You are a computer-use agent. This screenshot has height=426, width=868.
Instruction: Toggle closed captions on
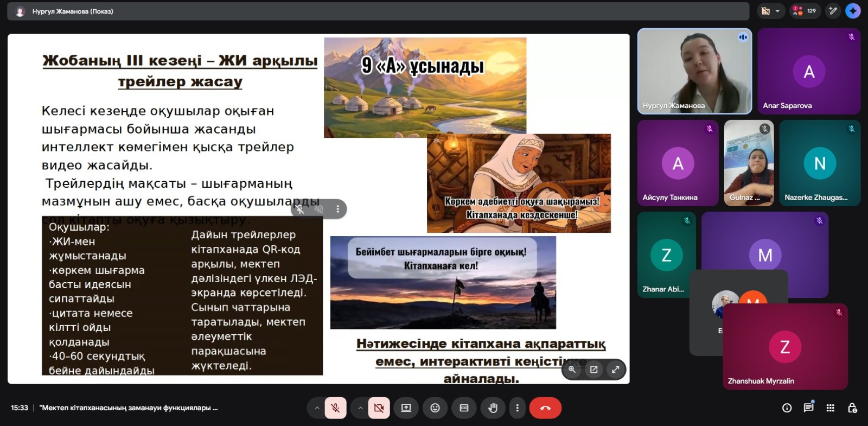tap(464, 408)
